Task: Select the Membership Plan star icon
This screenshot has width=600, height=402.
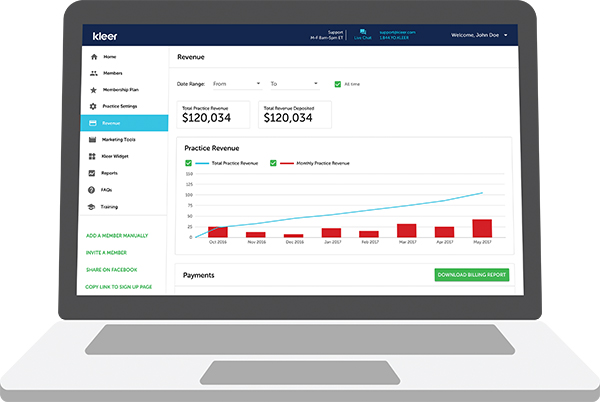Action: tap(93, 90)
